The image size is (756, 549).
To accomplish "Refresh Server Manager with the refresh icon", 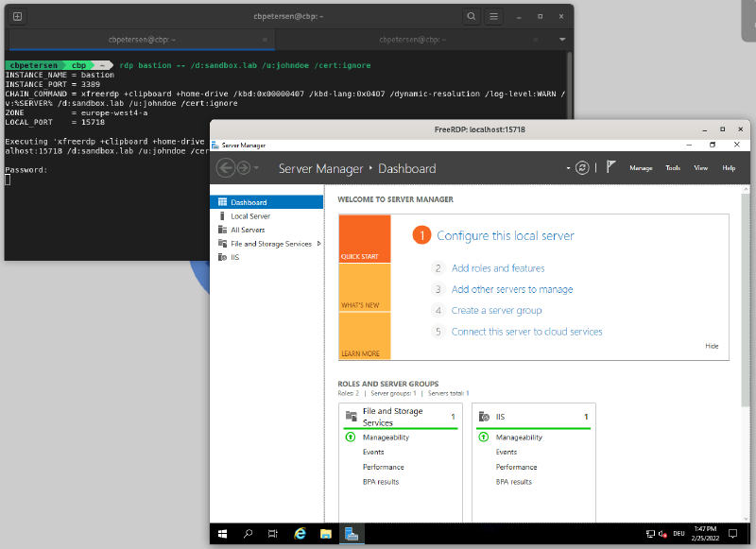I will [581, 167].
